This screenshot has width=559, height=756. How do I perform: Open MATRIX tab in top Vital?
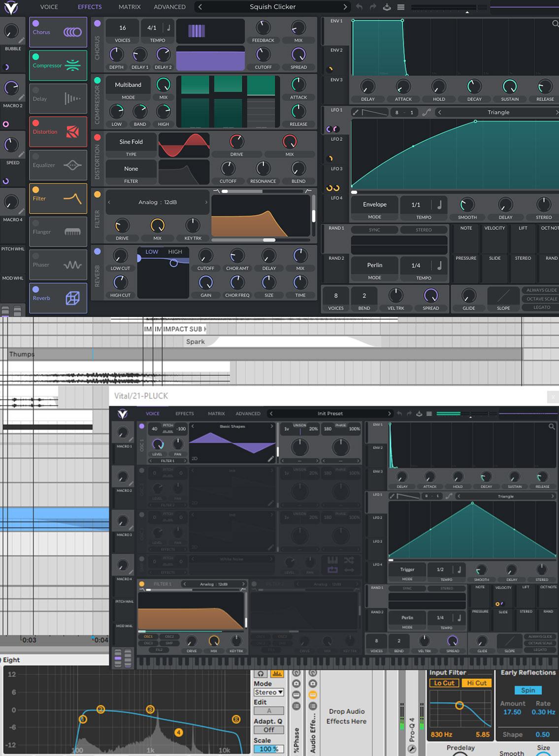pos(130,7)
